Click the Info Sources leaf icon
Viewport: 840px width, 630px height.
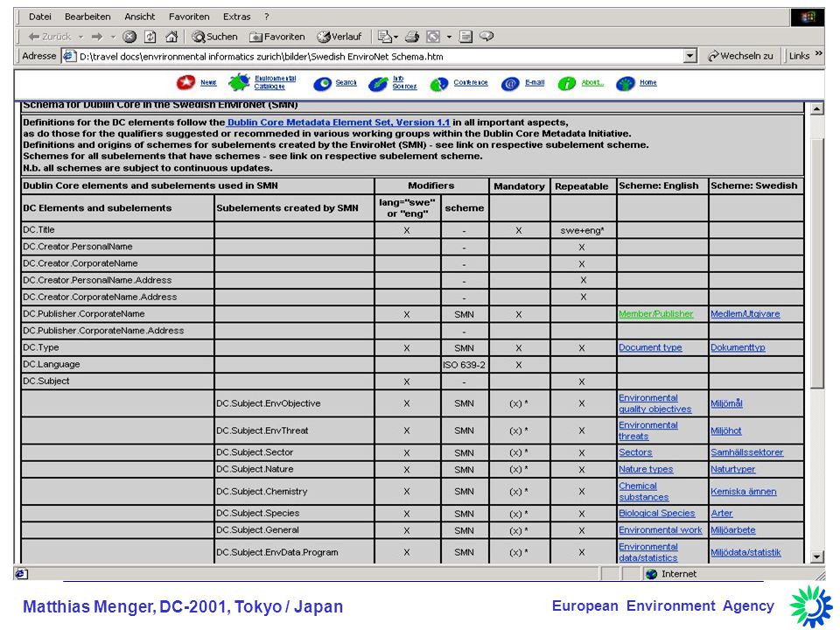pyautogui.click(x=378, y=84)
